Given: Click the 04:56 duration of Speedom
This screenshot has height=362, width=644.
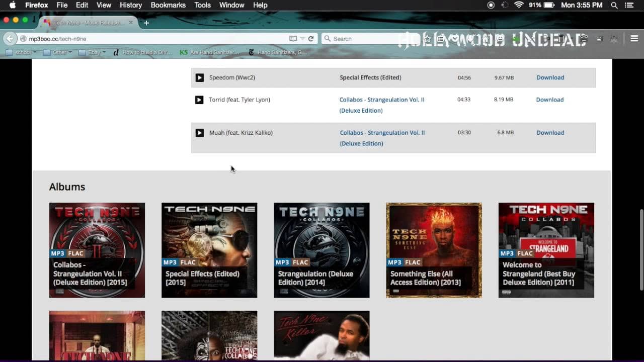Looking at the screenshot, I should pyautogui.click(x=464, y=77).
